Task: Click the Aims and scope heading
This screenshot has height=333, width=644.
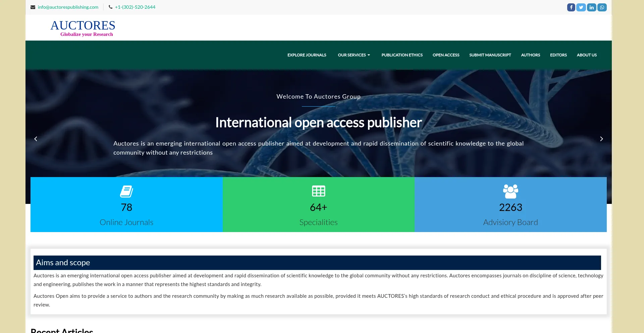Action: [x=63, y=263]
